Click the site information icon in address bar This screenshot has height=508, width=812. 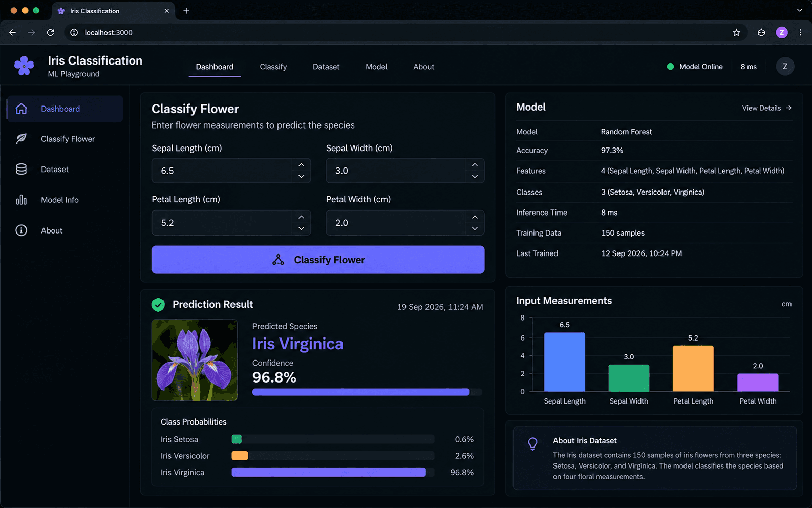click(x=74, y=32)
